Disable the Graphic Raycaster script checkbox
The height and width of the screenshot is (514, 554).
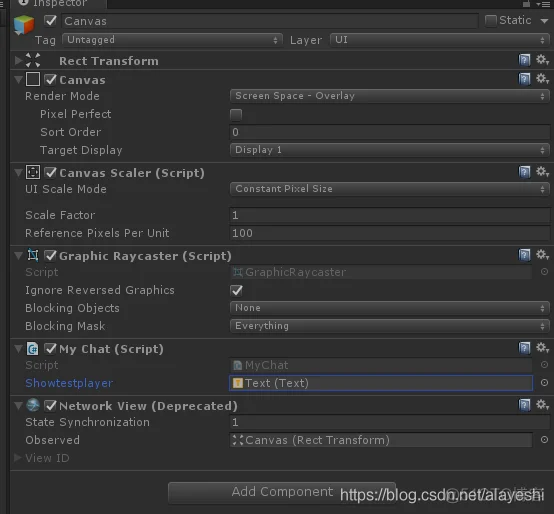[x=51, y=255]
